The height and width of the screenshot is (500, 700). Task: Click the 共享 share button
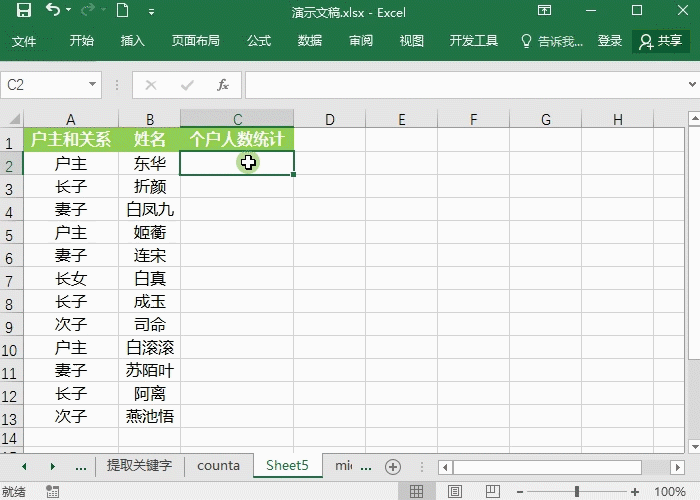pos(661,41)
